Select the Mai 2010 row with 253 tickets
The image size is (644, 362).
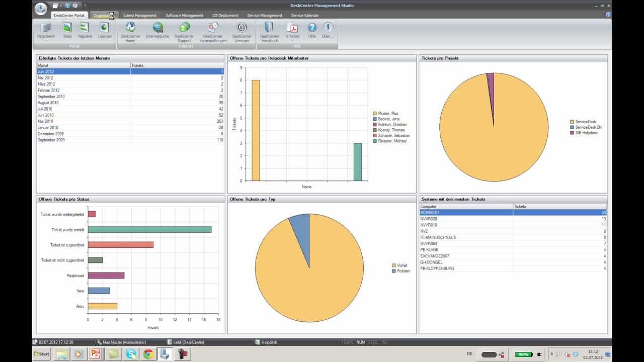[x=75, y=121]
